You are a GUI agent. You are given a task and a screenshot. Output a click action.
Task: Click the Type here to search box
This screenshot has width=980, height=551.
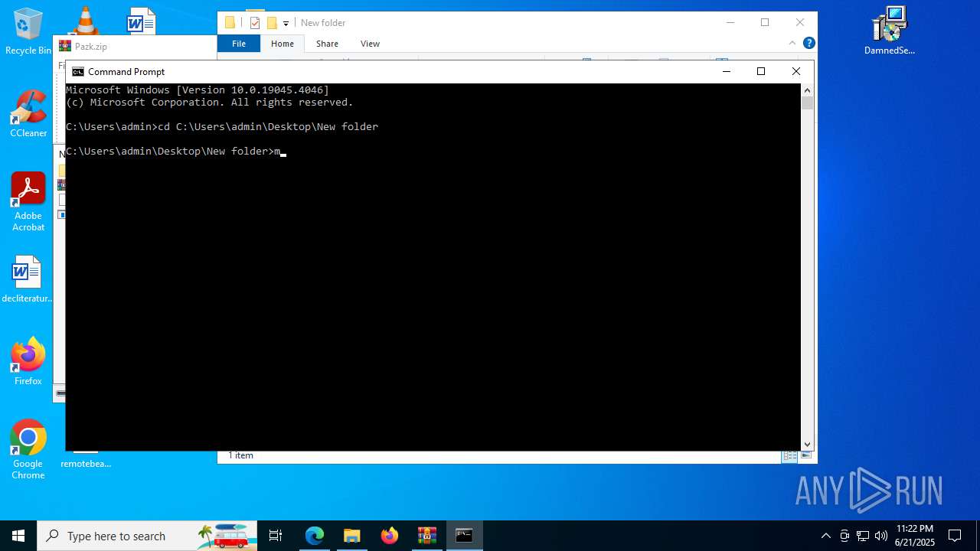tap(149, 536)
